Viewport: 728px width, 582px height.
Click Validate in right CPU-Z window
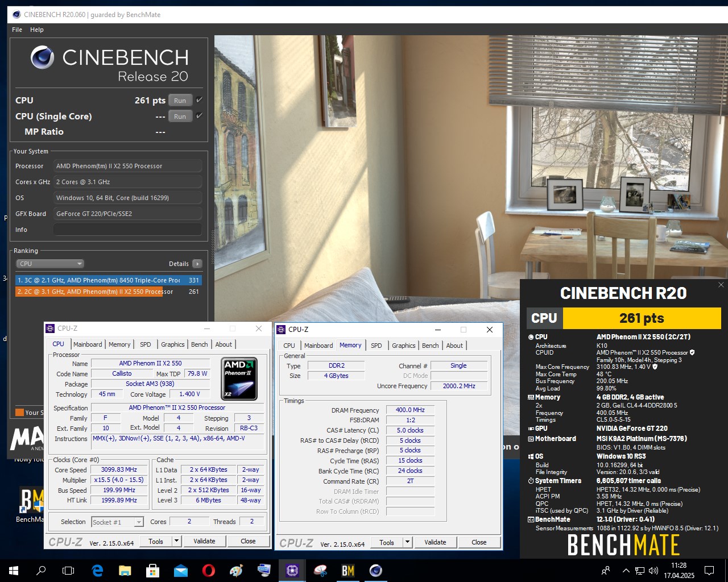[x=435, y=542]
